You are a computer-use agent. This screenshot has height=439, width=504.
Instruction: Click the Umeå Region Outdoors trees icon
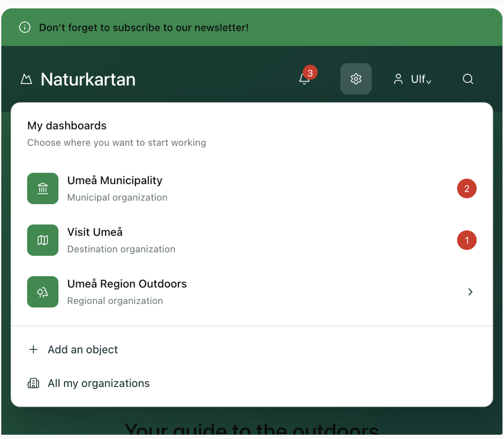tap(43, 292)
